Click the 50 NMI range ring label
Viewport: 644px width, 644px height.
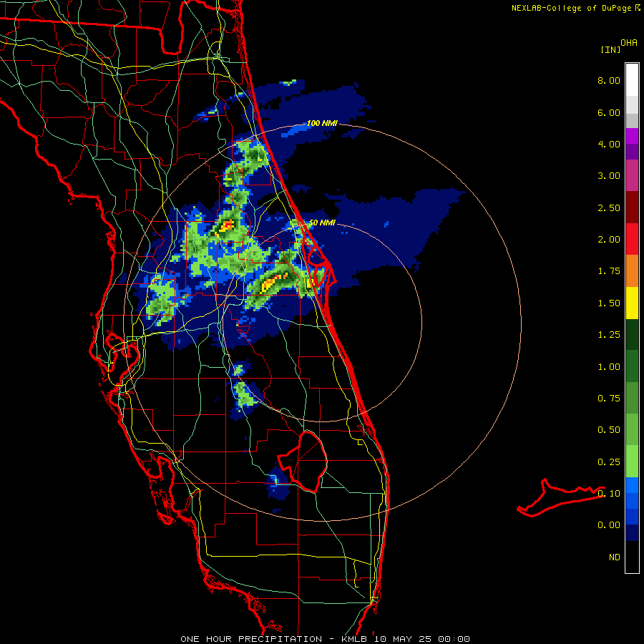click(x=323, y=223)
